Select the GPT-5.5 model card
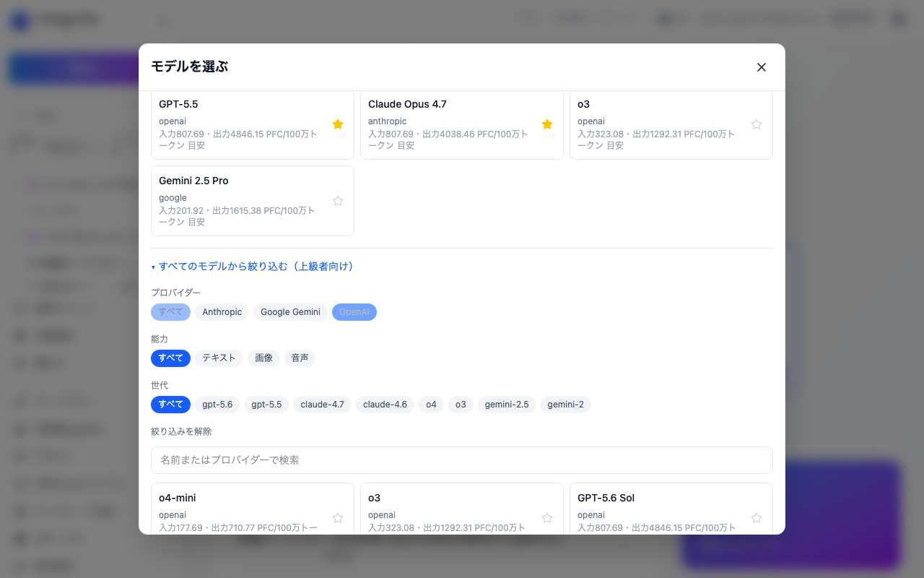Image resolution: width=924 pixels, height=578 pixels. pyautogui.click(x=253, y=124)
